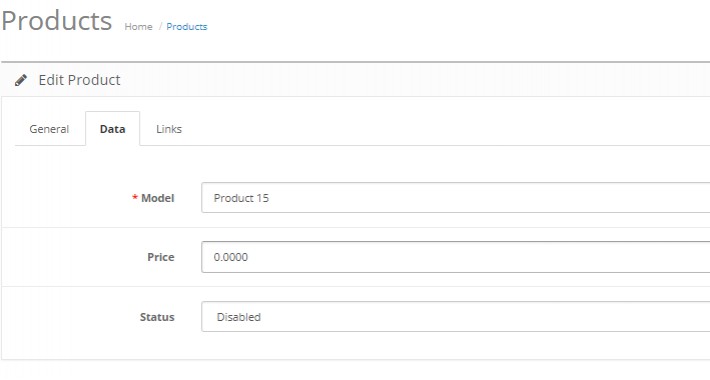The image size is (710, 380).
Task: Go to Home breadcrumb link
Action: (138, 27)
